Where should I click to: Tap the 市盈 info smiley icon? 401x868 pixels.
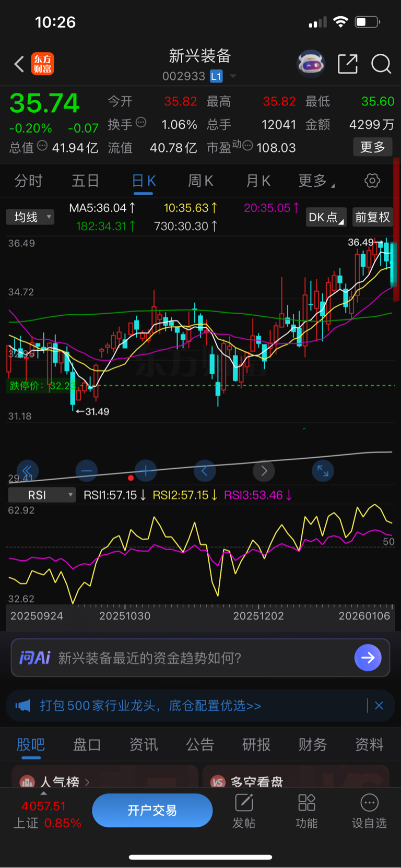[248, 145]
